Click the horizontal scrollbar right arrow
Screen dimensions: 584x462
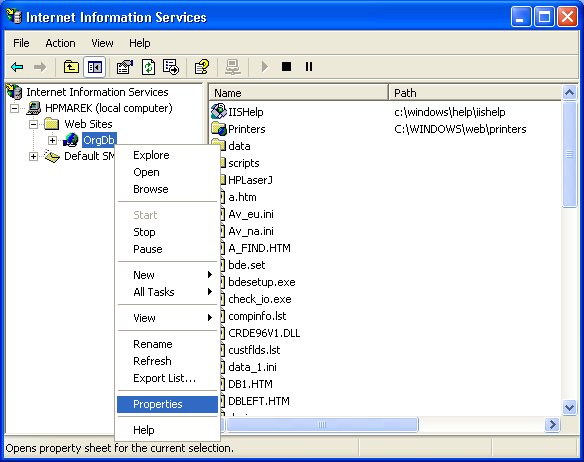point(552,425)
